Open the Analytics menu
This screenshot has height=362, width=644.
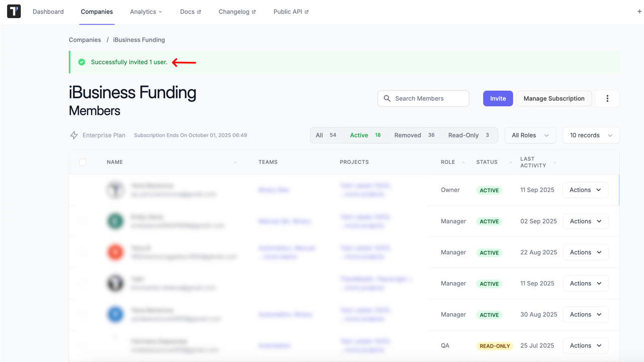146,12
